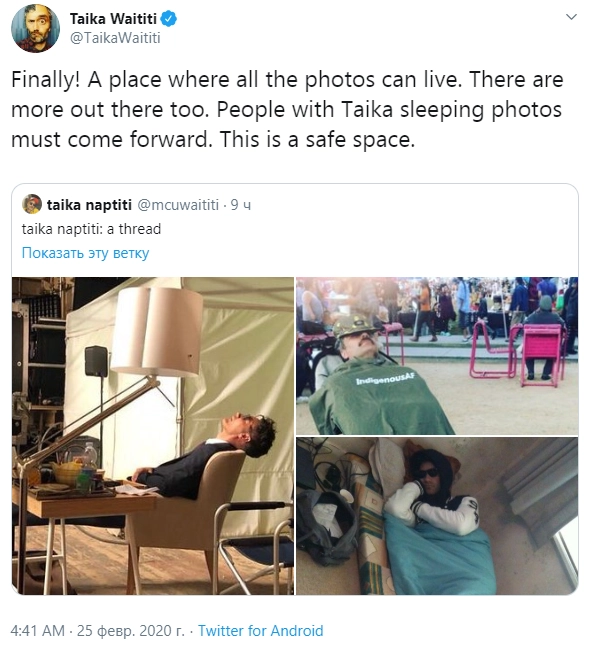The width and height of the screenshot is (590, 651).
Task: Open the taika naptiti account name
Action: (89, 205)
